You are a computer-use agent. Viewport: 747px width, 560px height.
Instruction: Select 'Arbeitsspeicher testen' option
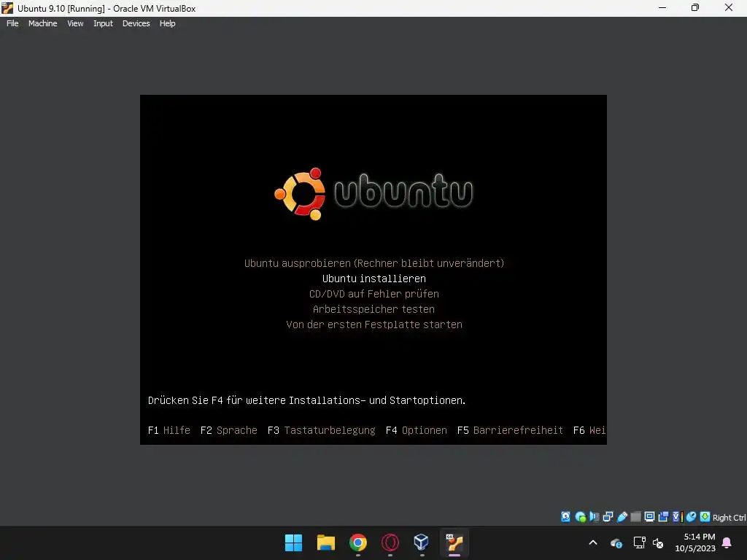(x=374, y=309)
